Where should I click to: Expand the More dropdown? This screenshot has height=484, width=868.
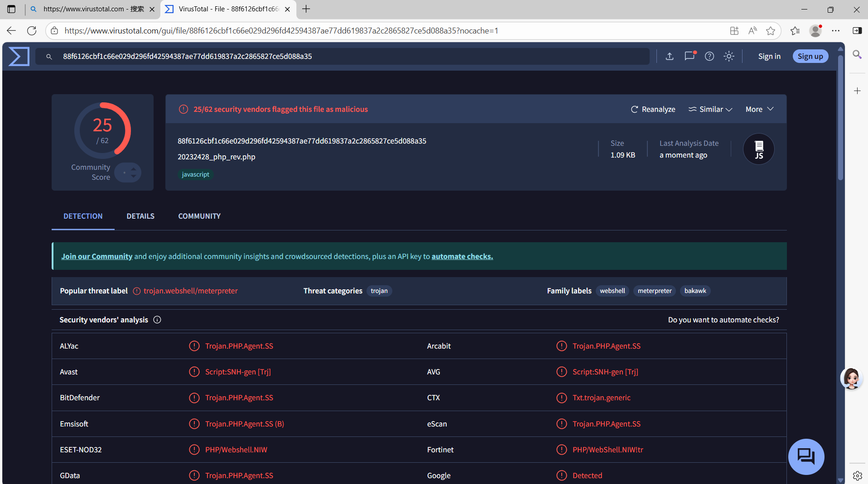pos(759,109)
